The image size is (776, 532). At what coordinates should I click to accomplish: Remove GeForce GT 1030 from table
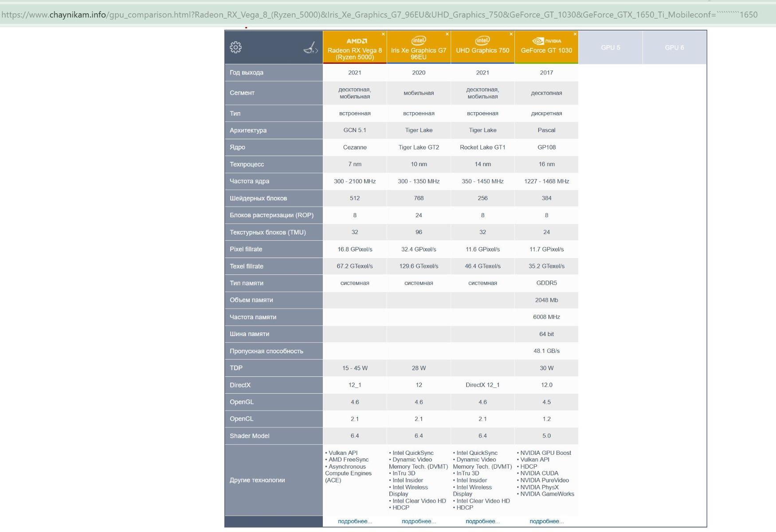coord(575,34)
